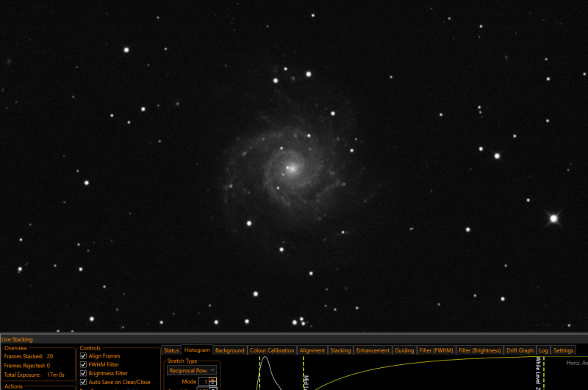Screen dimensions: 588x390
Task: Open the Stretch Type dropdown
Action: click(x=192, y=370)
